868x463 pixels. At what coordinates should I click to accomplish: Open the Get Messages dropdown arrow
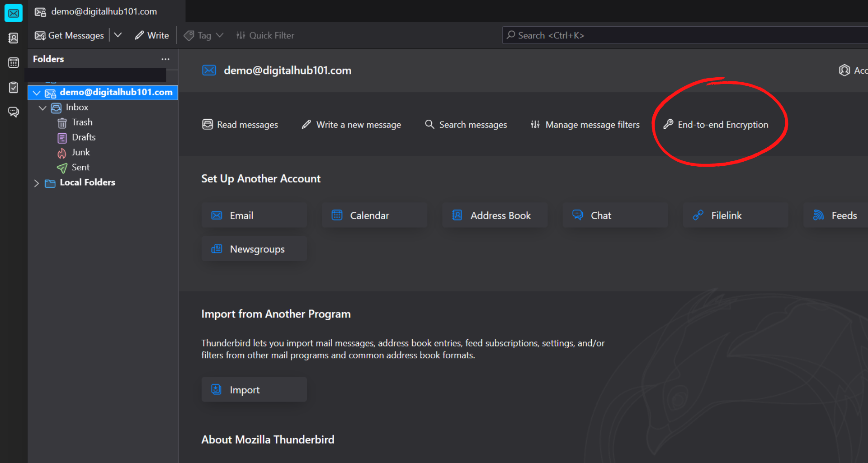point(118,35)
